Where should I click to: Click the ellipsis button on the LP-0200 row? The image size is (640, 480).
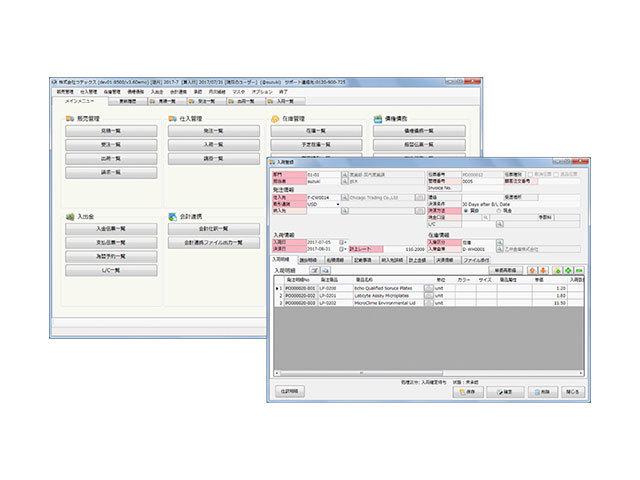pyautogui.click(x=428, y=287)
